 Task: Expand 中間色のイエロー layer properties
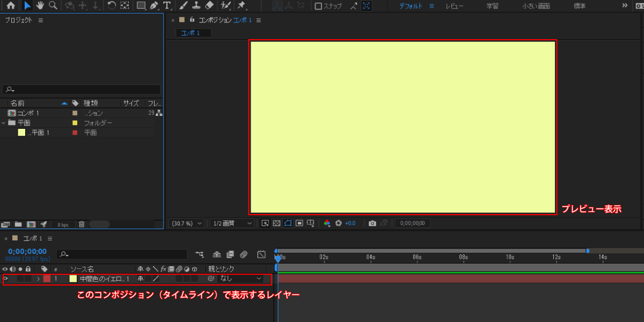(x=39, y=279)
